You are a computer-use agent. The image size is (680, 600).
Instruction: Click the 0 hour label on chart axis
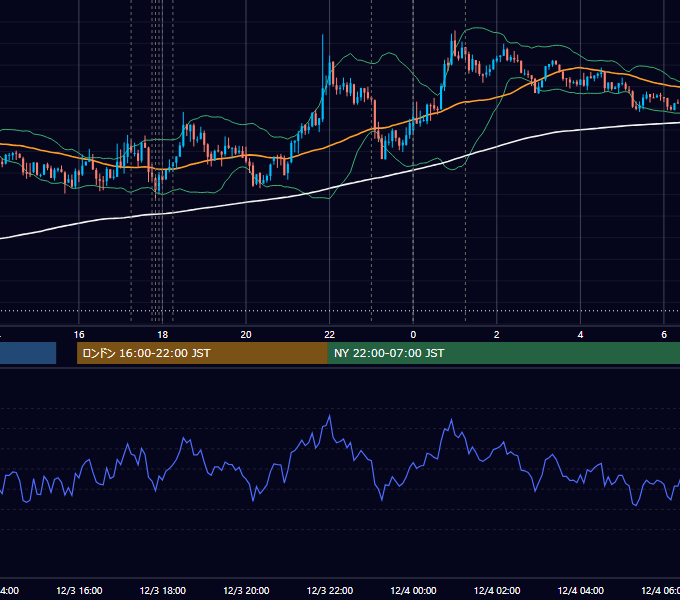coord(413,335)
